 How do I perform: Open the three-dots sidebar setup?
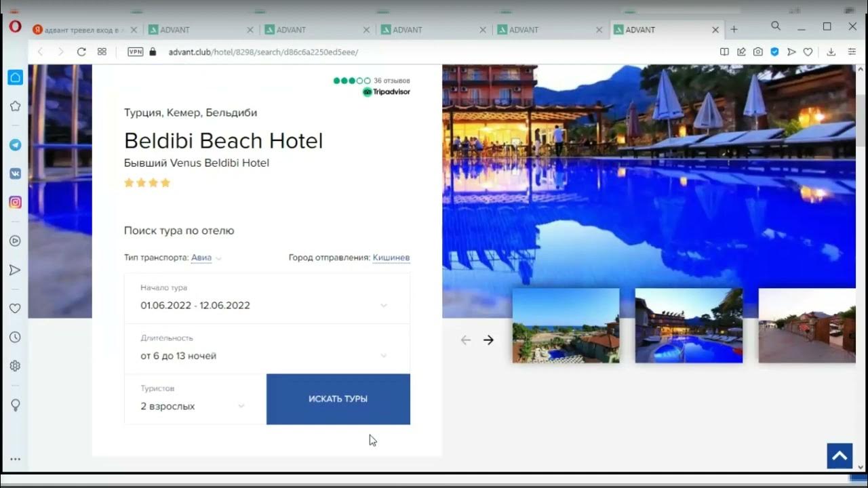(15, 459)
